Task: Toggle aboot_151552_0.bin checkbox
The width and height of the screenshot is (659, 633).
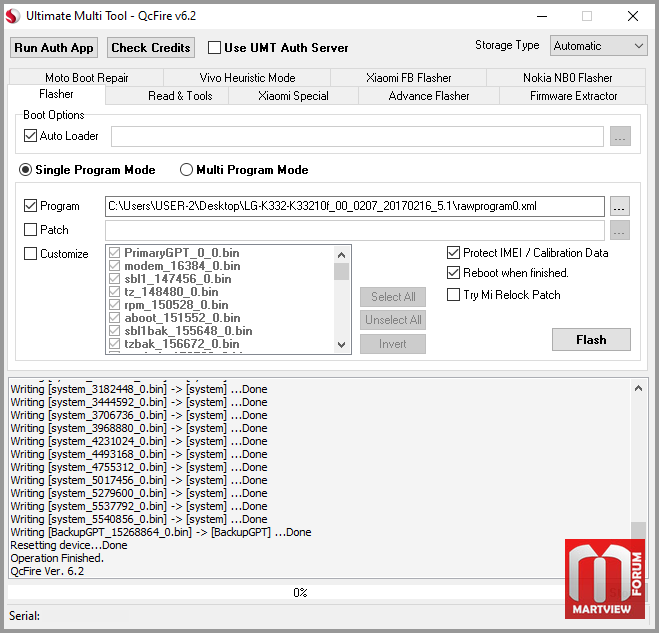Action: pos(114,318)
